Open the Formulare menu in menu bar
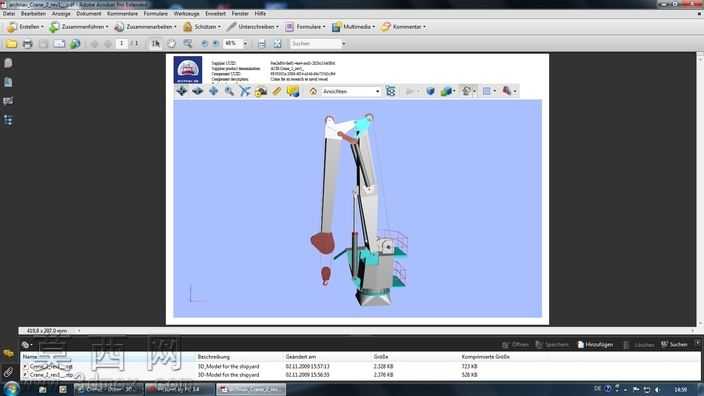 coord(155,14)
